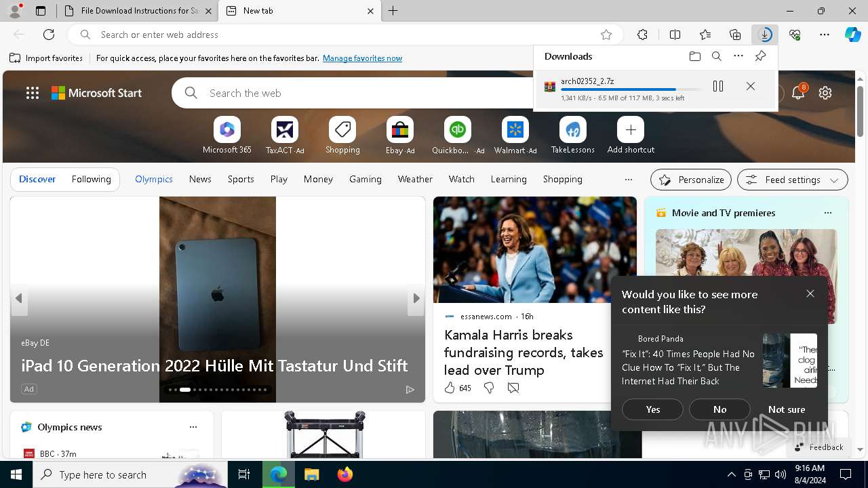Open Settings and more ellipsis
The image size is (868, 488).
[825, 35]
